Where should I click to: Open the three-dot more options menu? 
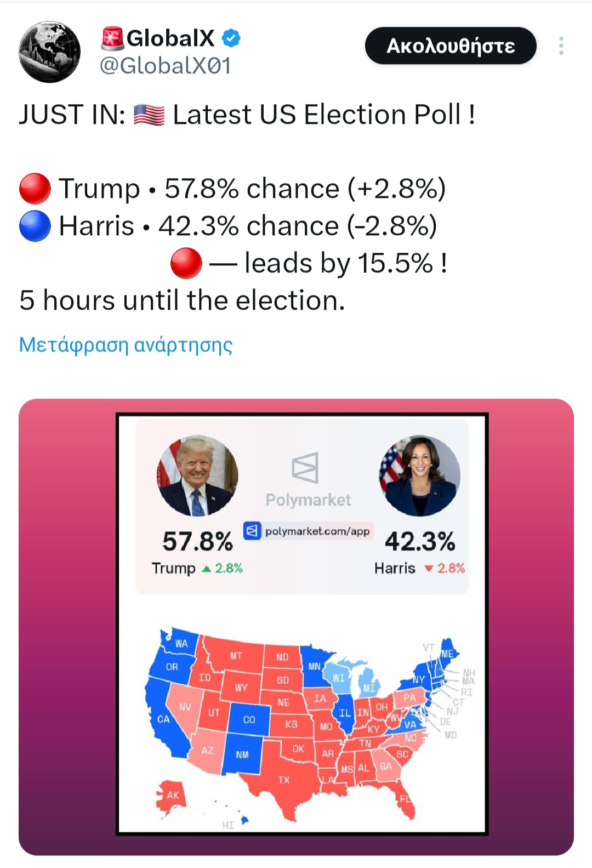click(561, 46)
